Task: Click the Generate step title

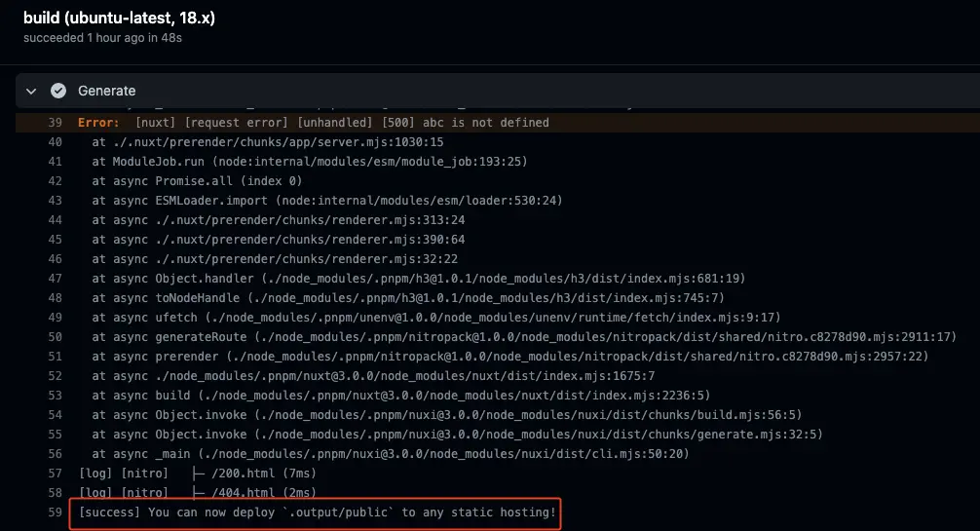Action: 106,91
